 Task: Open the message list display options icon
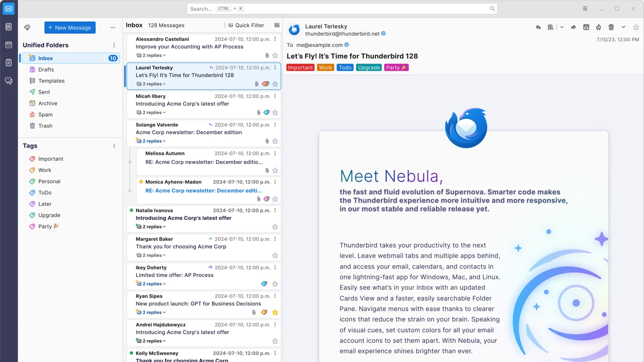277,25
